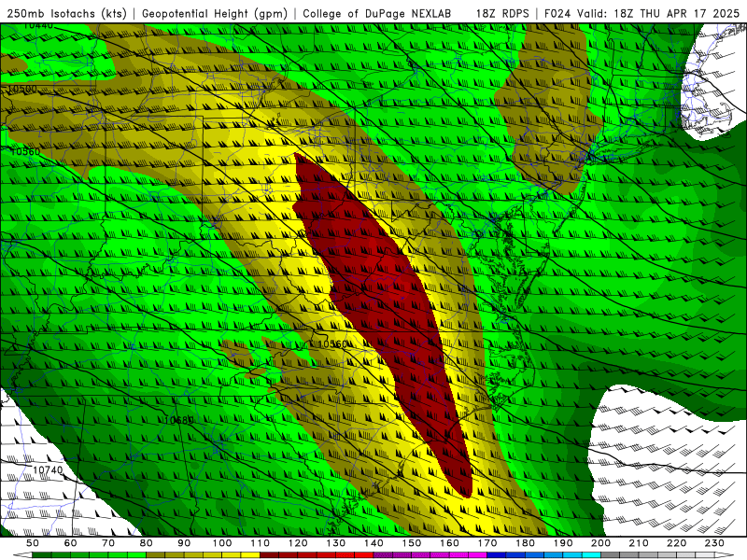Click the 80 knot legend label
This screenshot has width=747, height=560.
click(x=147, y=543)
